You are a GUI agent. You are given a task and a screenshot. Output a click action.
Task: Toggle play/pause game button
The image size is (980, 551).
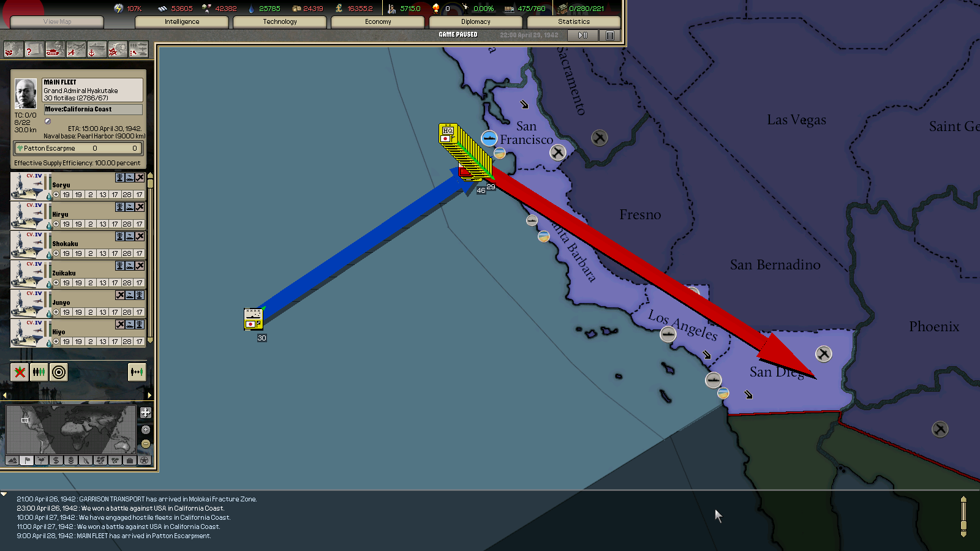582,36
